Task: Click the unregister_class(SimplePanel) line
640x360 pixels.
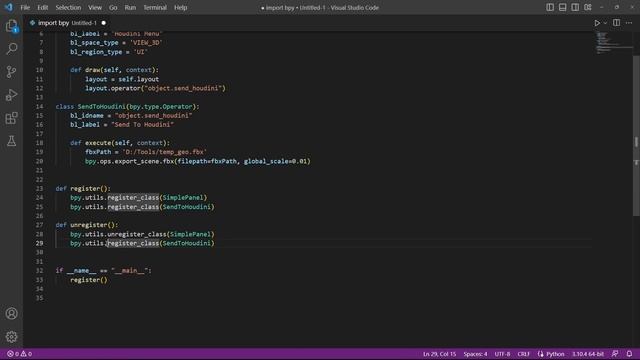Action: pyautogui.click(x=142, y=234)
